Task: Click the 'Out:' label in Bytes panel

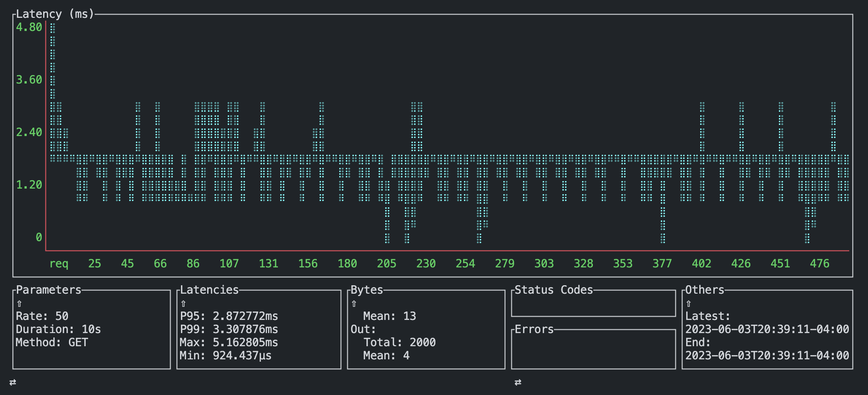Action: coord(364,329)
